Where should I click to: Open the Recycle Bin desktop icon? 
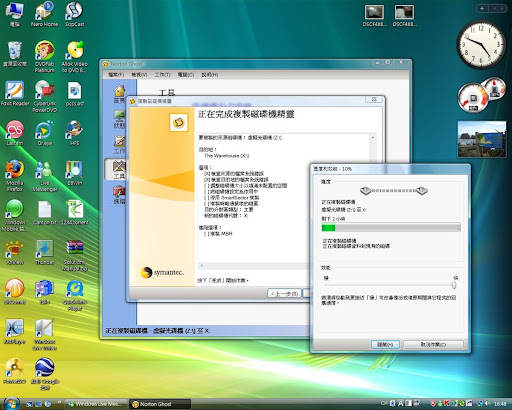(14, 54)
